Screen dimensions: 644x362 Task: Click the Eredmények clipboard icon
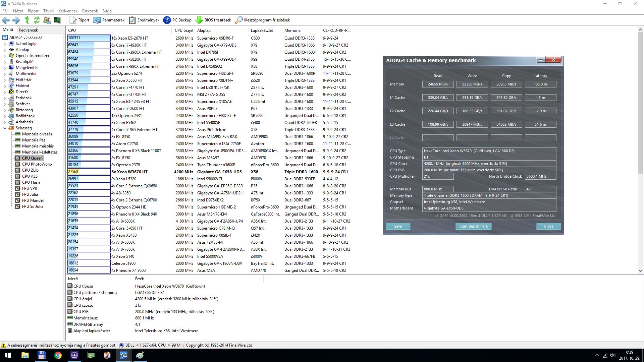click(x=132, y=20)
